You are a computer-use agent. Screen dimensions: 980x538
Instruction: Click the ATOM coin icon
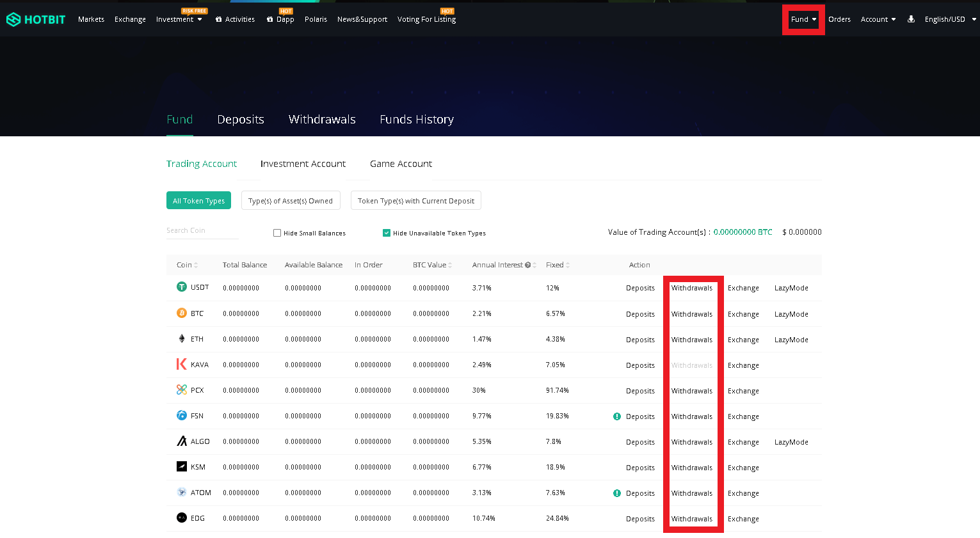click(182, 492)
